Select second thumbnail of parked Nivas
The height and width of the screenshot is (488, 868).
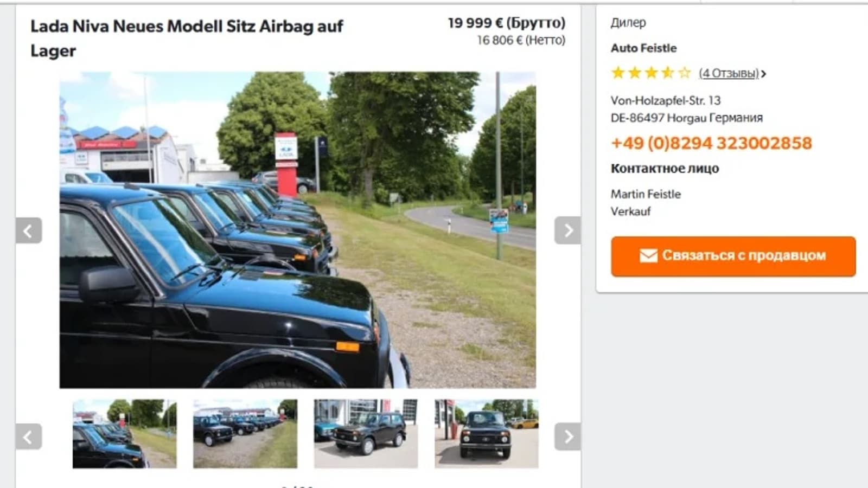[x=245, y=434]
